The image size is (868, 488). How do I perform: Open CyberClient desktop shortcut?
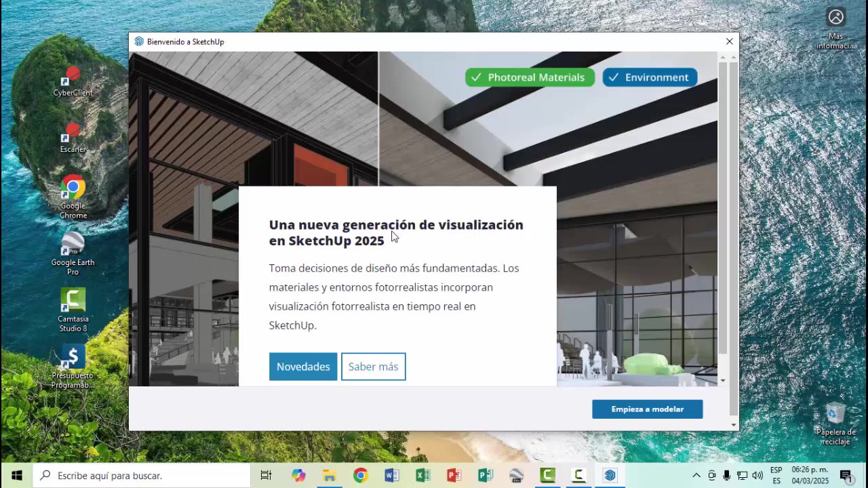coord(73,81)
